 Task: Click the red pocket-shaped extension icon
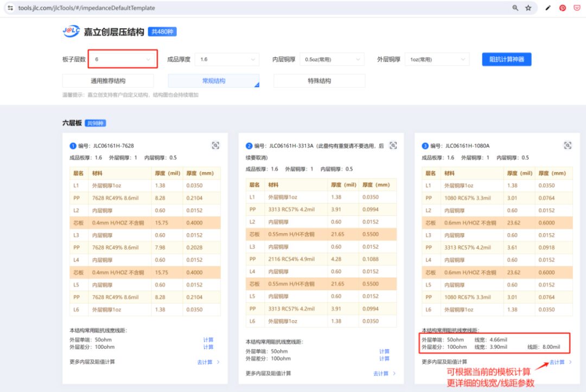[x=577, y=8]
